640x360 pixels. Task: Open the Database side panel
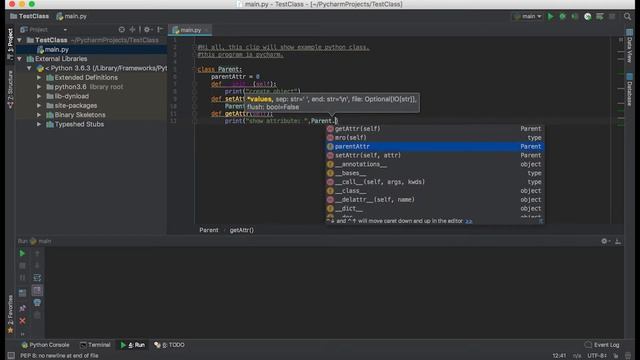[x=629, y=89]
